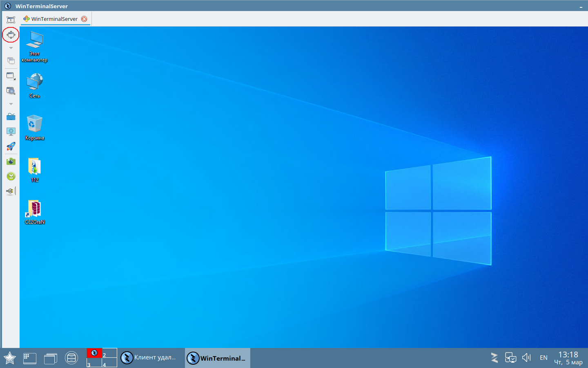Expand dropdown arrow below the fullscreen icon
The height and width of the screenshot is (368, 588).
pos(11,48)
